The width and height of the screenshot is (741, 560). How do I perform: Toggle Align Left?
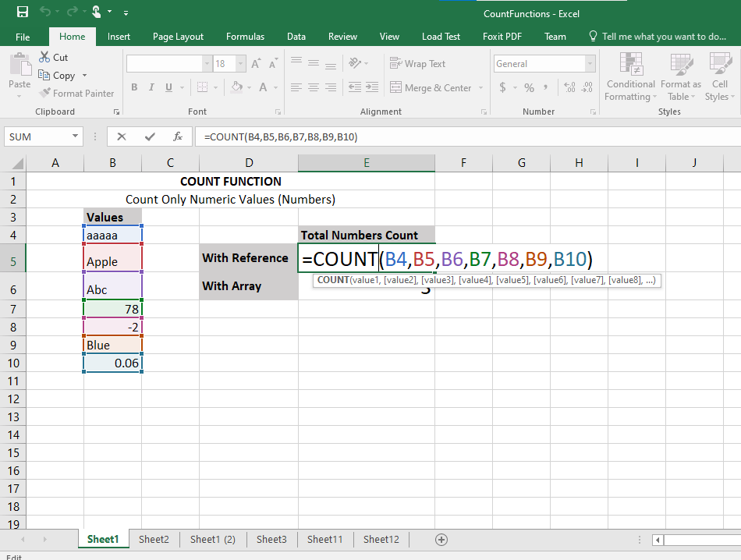296,87
